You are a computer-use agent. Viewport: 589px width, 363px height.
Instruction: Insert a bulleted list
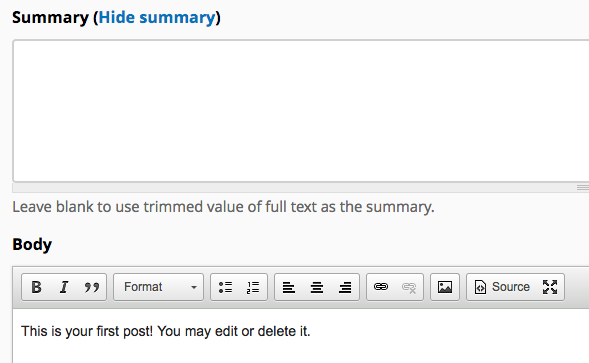coord(225,287)
